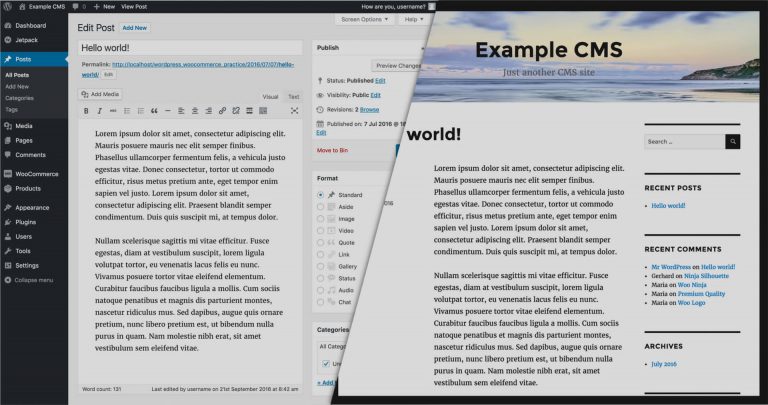Align text center in editor

click(195, 111)
